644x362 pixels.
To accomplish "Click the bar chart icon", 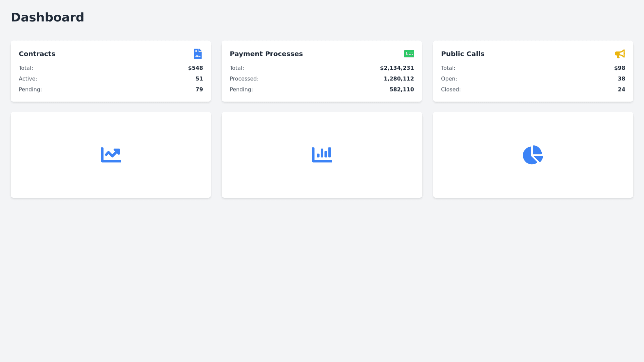I will [x=322, y=155].
